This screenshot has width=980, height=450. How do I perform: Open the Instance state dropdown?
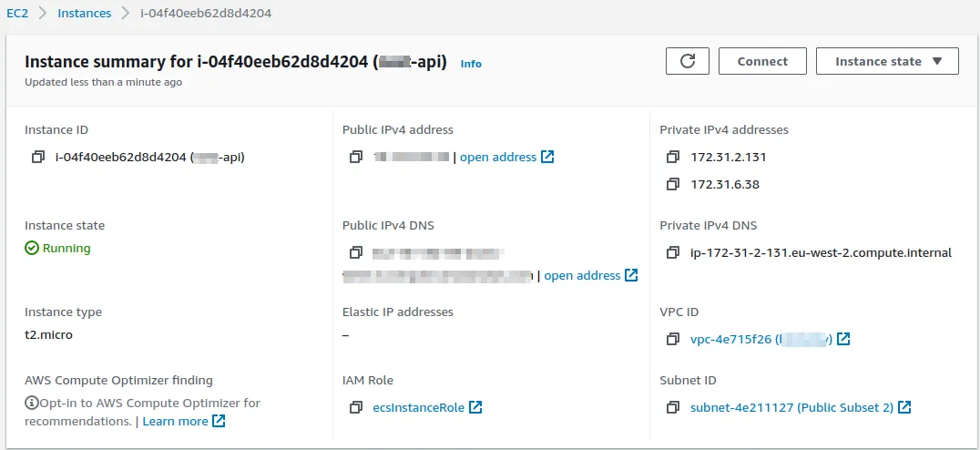click(x=886, y=61)
